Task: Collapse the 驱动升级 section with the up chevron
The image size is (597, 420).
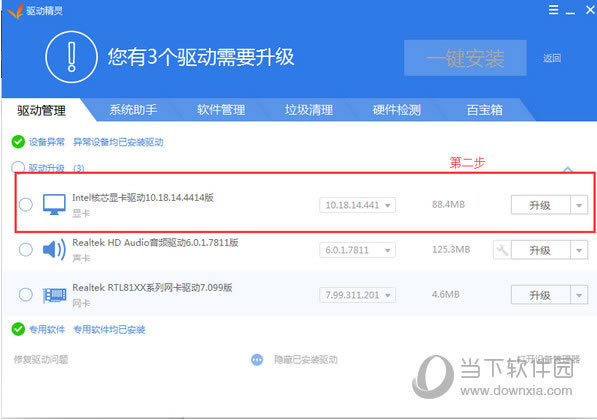Action: (x=568, y=169)
